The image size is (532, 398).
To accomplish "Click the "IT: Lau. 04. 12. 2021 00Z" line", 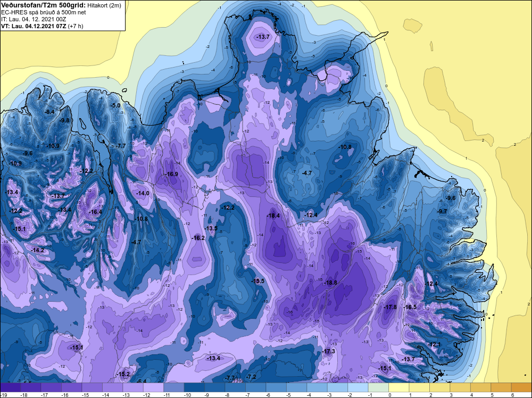I will [x=34, y=19].
